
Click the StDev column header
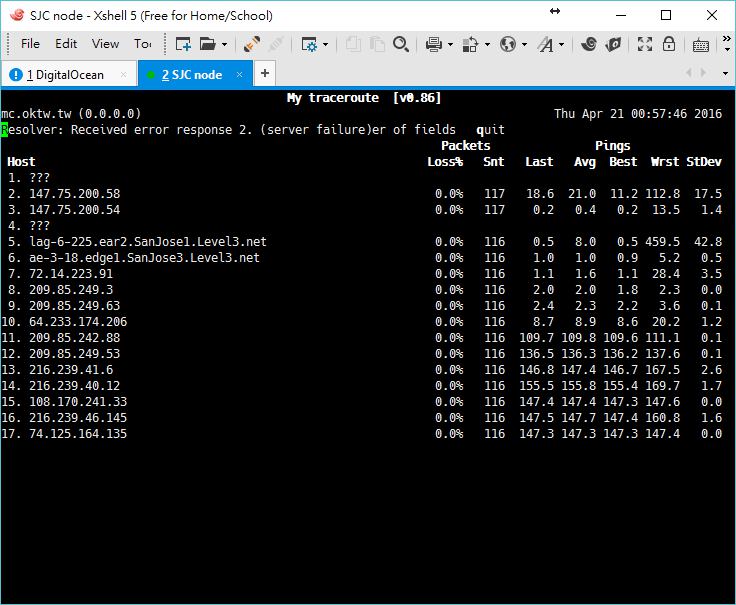coord(704,162)
